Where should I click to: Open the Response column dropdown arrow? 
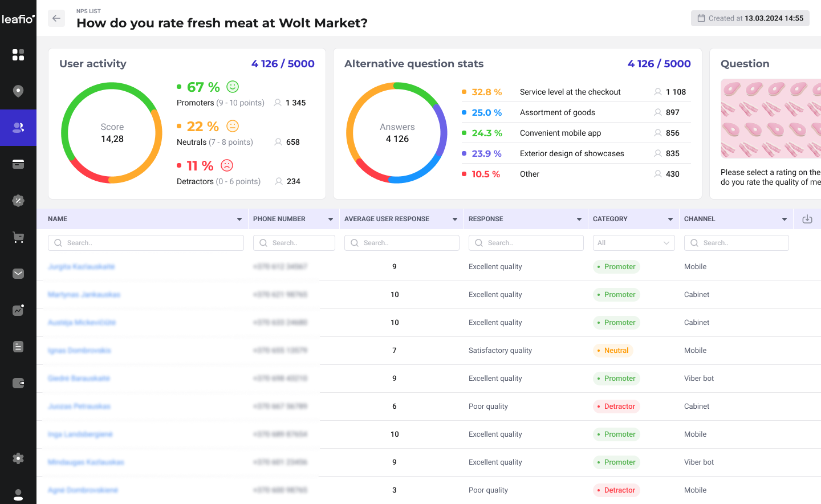(579, 219)
